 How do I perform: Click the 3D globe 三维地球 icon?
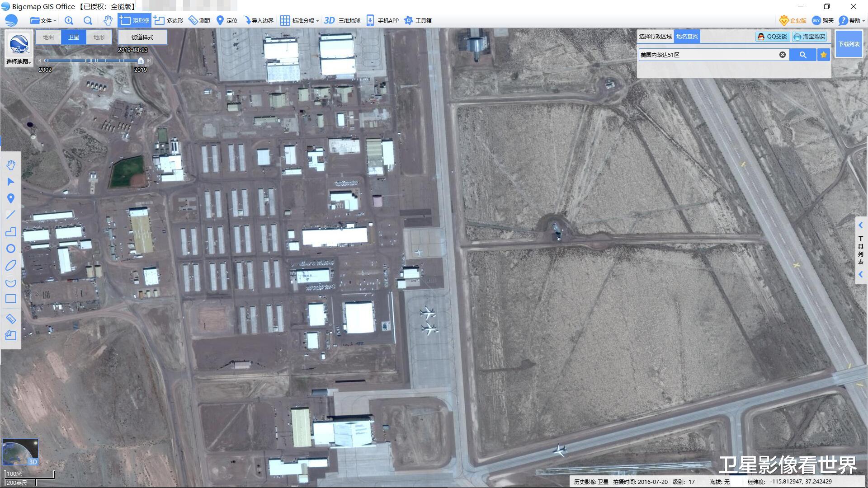click(330, 20)
